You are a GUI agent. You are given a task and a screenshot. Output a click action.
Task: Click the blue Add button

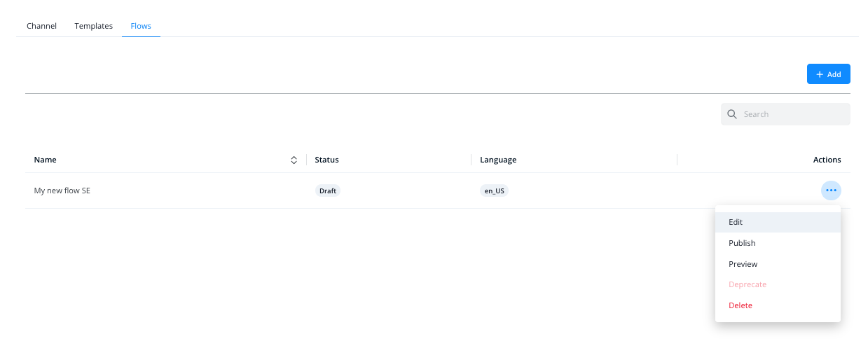coord(829,74)
